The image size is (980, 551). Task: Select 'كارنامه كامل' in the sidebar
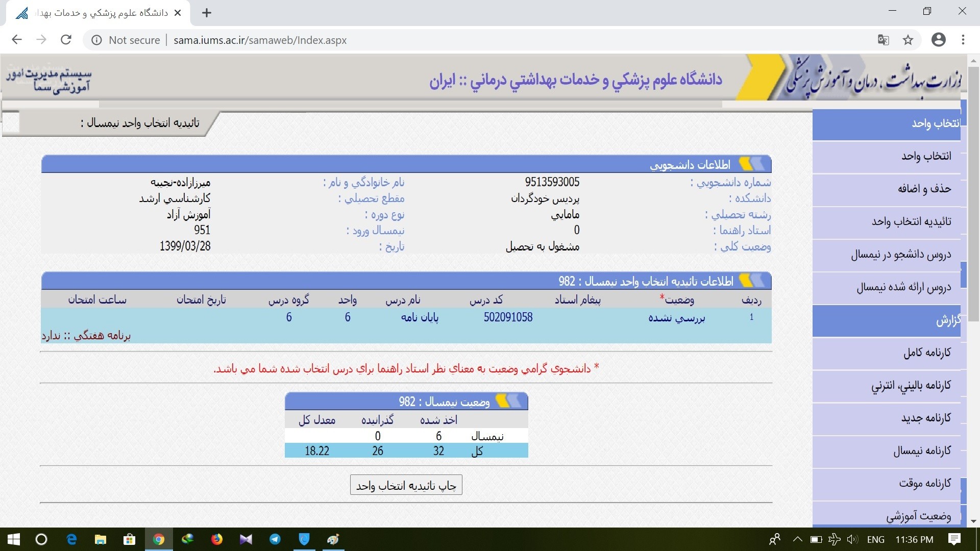(927, 353)
